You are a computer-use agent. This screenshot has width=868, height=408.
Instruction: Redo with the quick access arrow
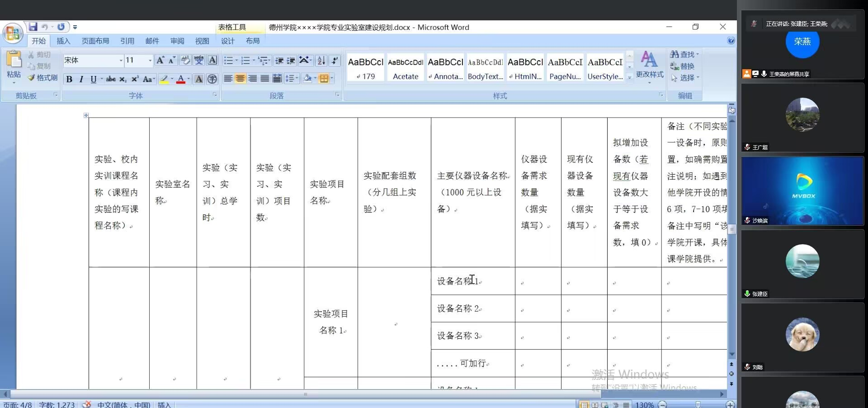[61, 27]
